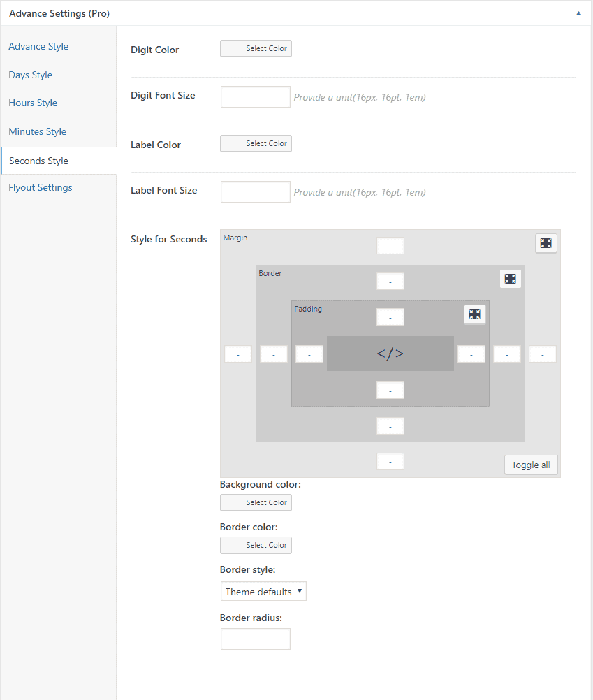Click the center code element box
Screen dimensions: 593x700
[x=390, y=353]
